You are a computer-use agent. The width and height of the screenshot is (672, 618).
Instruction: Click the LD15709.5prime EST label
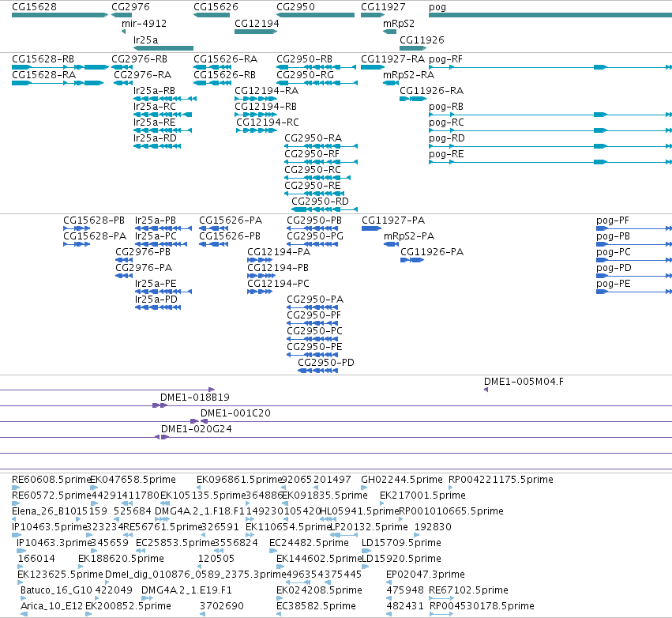401,543
